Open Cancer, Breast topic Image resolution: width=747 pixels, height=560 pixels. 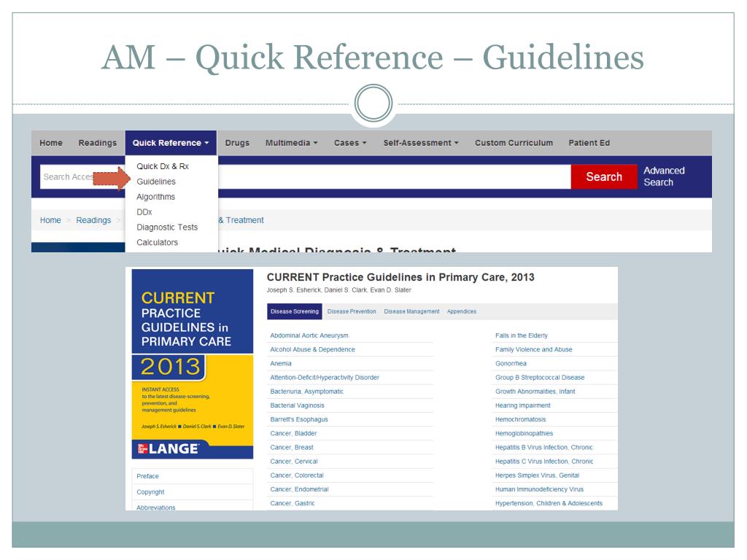click(292, 447)
